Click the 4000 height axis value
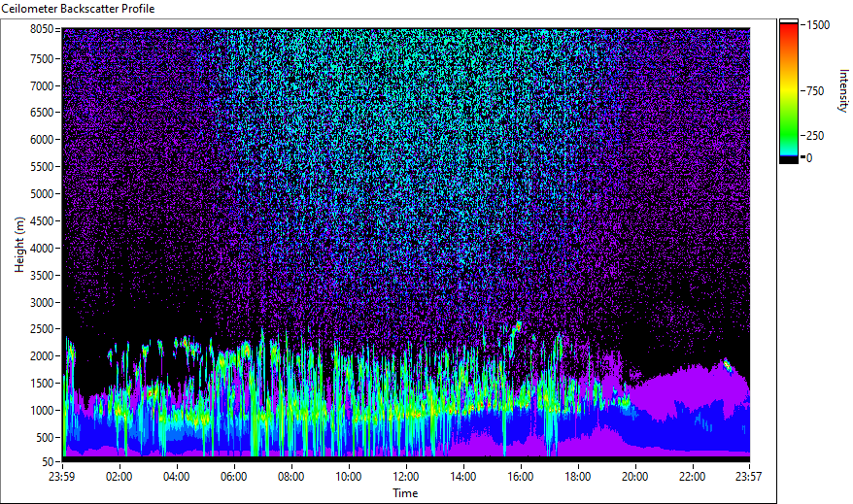853x504 pixels. (42, 249)
